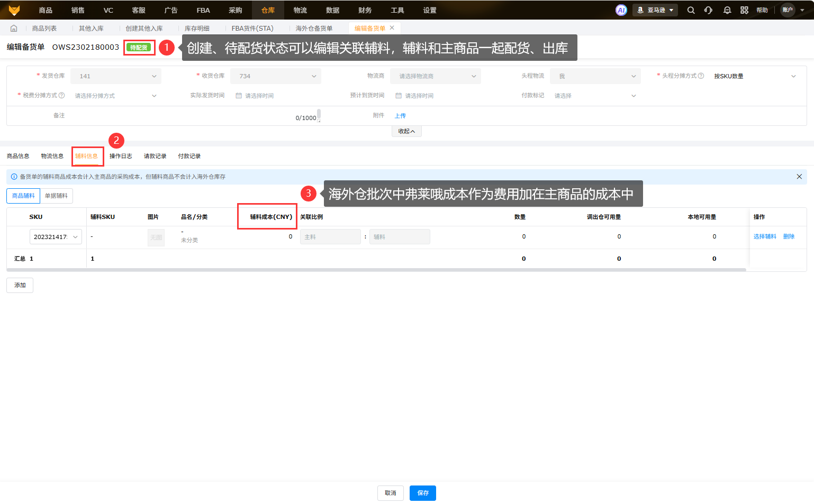Screen dimensions: 814x504
Task: Select the 商品辅料 toggle
Action: coord(23,196)
